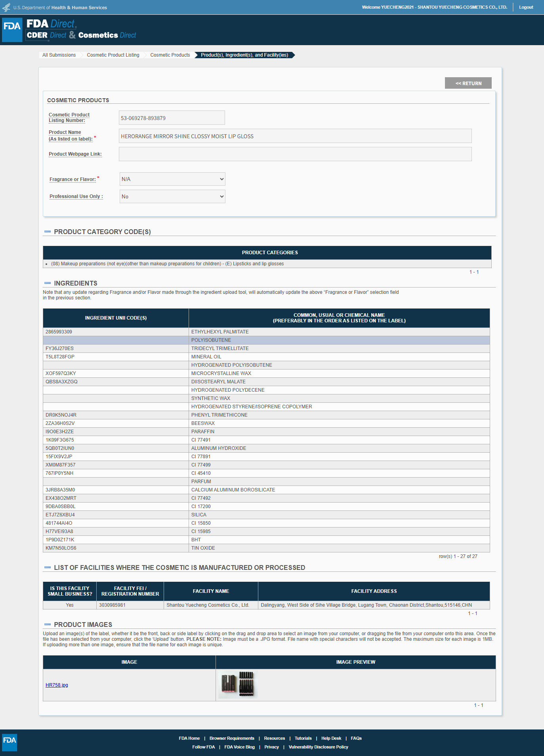This screenshot has height=756, width=544.
Task: Select the POLYISOBUTENE ingredient row
Action: [266, 340]
